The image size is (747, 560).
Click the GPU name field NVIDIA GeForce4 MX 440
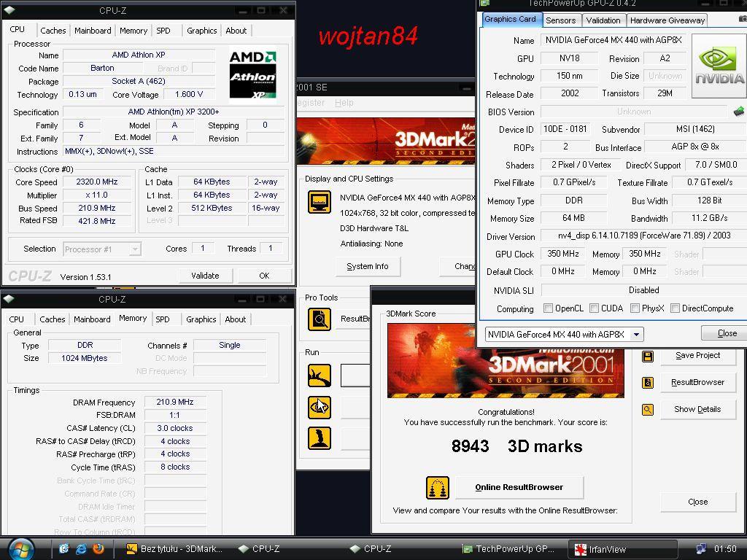coord(614,40)
